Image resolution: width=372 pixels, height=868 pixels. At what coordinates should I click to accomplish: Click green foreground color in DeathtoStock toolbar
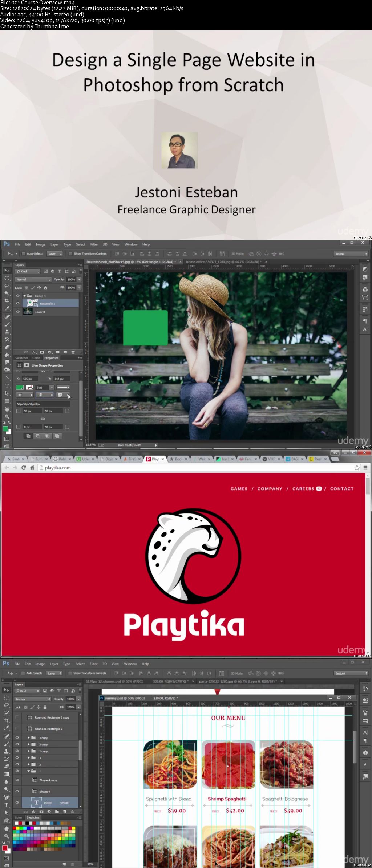tap(5, 429)
